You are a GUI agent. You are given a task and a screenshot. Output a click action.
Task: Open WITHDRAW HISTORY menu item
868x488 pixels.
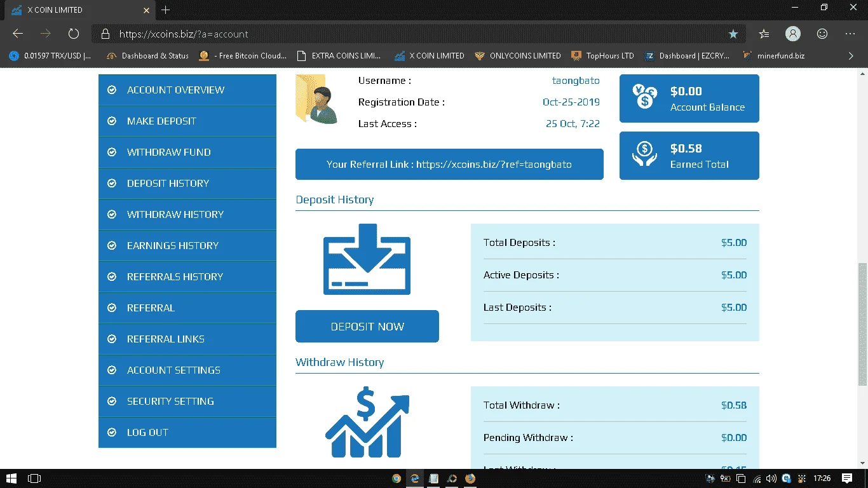click(187, 214)
